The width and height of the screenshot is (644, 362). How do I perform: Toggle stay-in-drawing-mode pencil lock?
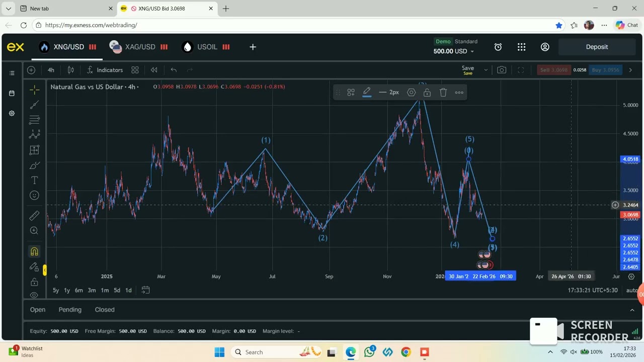point(34,266)
